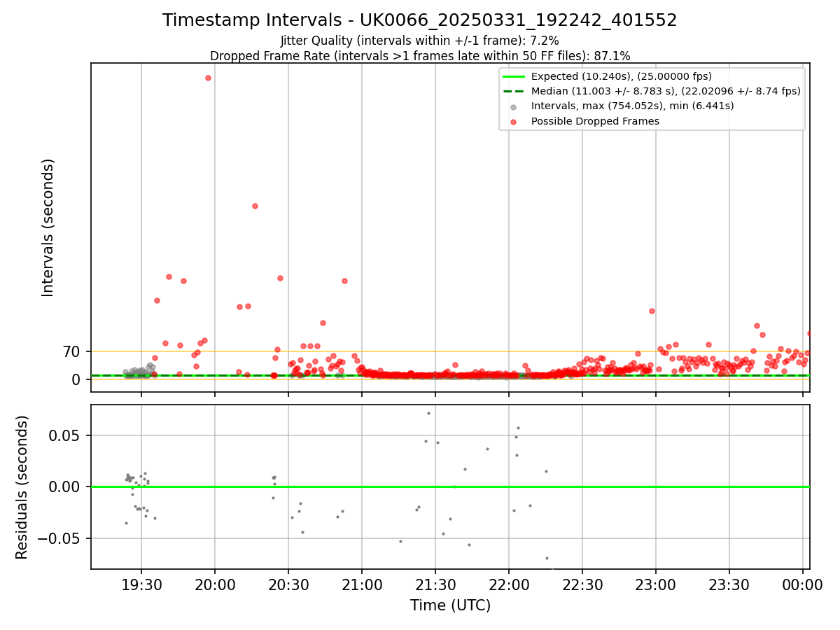Click the red dot marker in the legend

(x=514, y=122)
